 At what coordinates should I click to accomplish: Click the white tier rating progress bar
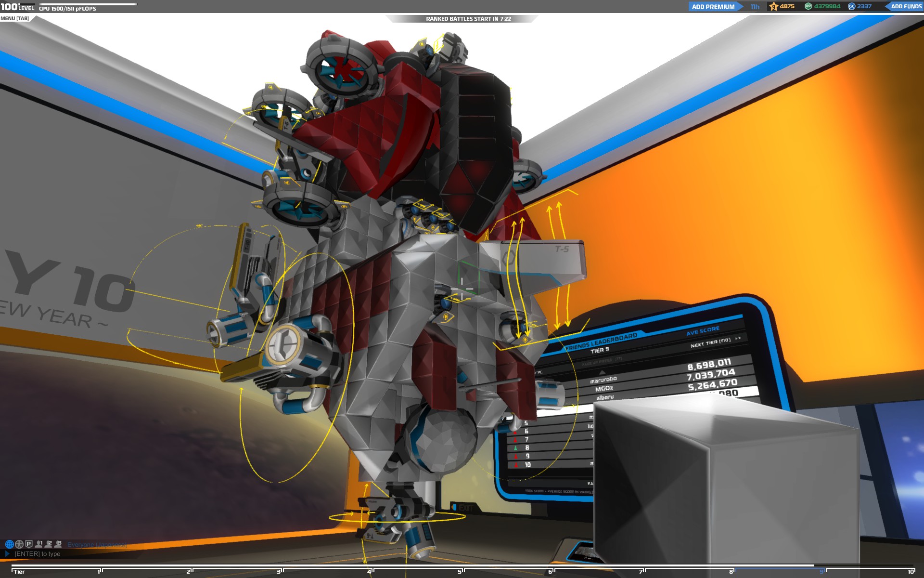point(413,566)
